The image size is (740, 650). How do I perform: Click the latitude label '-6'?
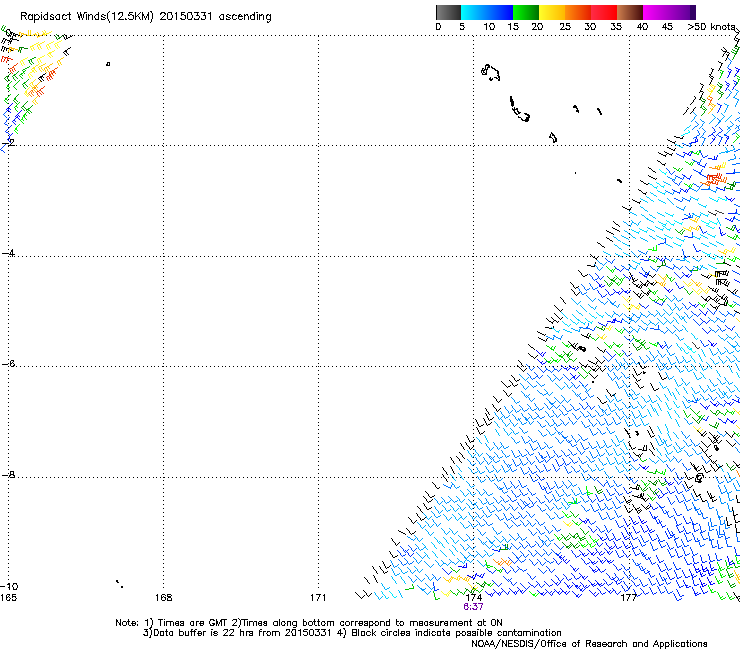[8, 364]
